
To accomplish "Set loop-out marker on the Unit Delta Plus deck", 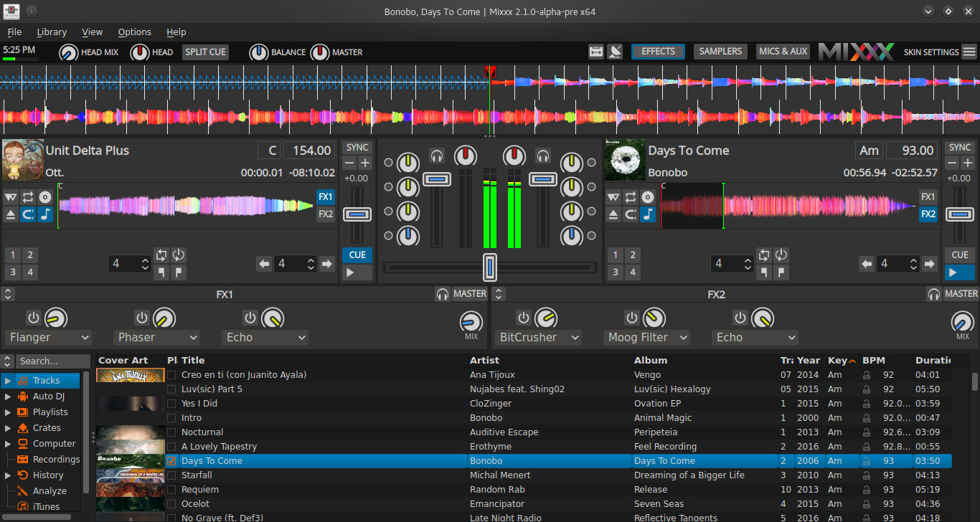I will [x=179, y=272].
